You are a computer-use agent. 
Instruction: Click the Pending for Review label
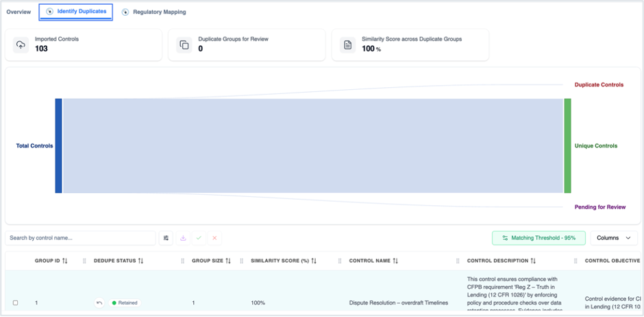pyautogui.click(x=600, y=207)
